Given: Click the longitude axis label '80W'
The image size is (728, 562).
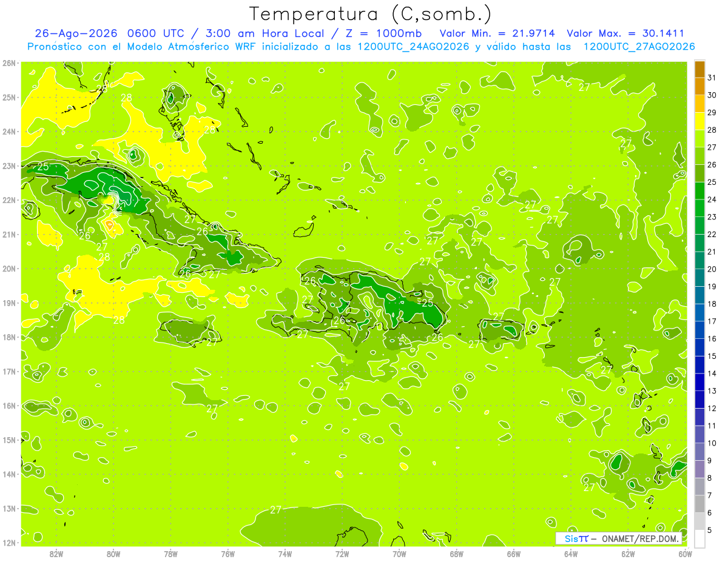Looking at the screenshot, I should (x=113, y=554).
